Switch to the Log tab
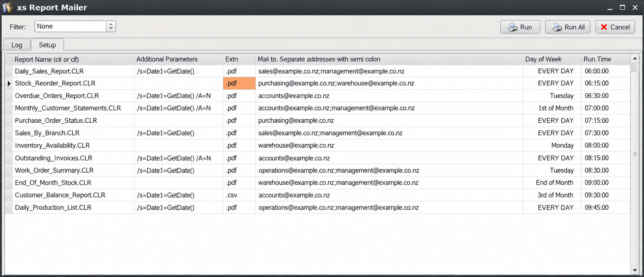This screenshot has height=277, width=644. [x=17, y=45]
